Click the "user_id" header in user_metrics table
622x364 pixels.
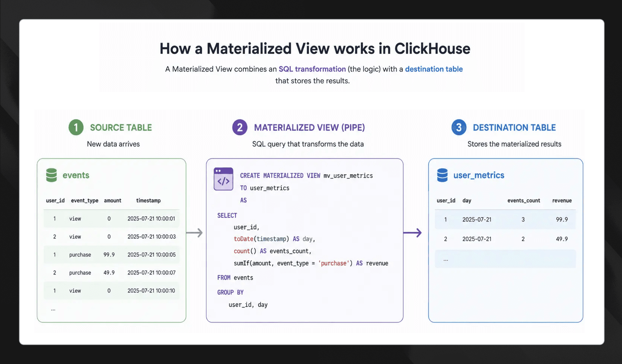446,200
